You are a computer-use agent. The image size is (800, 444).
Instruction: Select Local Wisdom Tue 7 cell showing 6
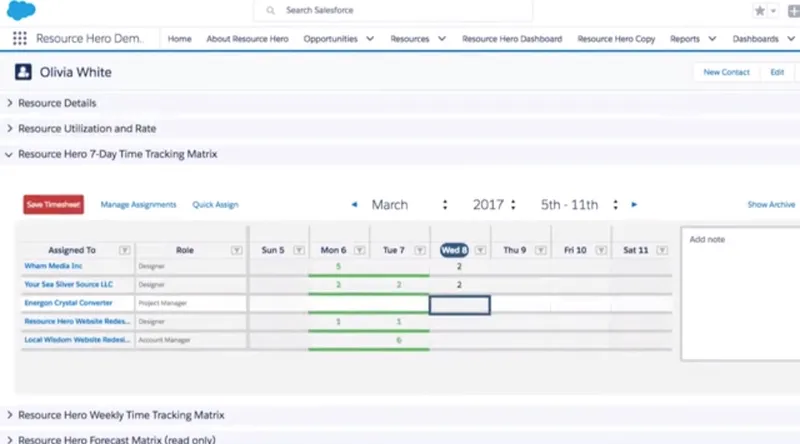pyautogui.click(x=399, y=340)
